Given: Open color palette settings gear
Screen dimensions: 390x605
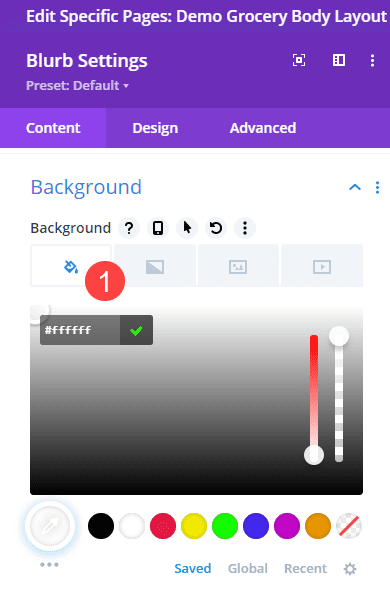Looking at the screenshot, I should tap(350, 569).
